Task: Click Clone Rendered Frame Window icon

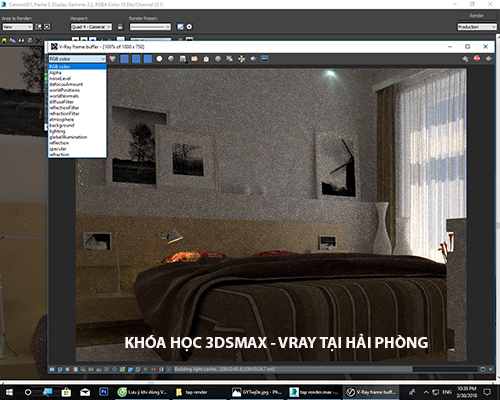Action: 21,40
